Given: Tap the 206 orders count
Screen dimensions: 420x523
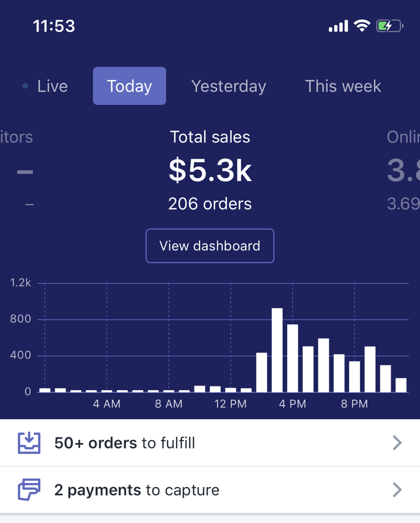Looking at the screenshot, I should pyautogui.click(x=210, y=204).
